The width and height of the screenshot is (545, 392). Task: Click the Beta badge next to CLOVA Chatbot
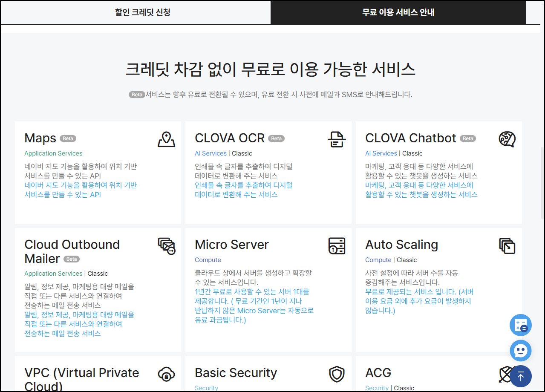[468, 138]
